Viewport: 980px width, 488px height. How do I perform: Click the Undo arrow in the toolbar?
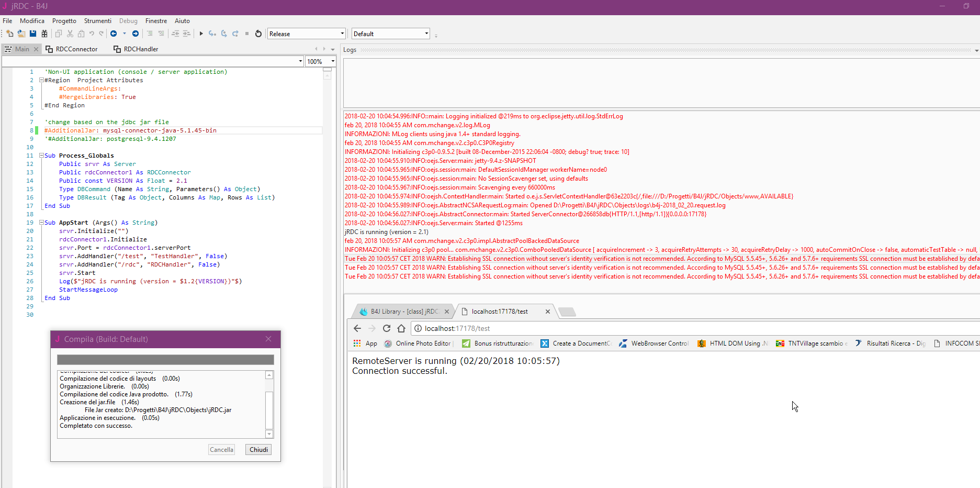(x=92, y=34)
